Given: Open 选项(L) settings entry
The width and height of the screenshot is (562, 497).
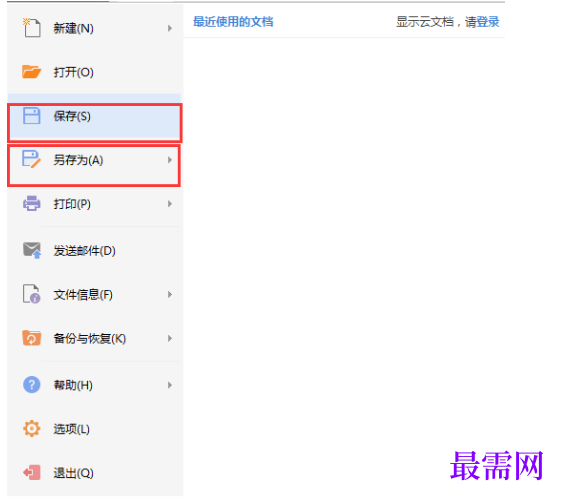Looking at the screenshot, I should 95,429.
